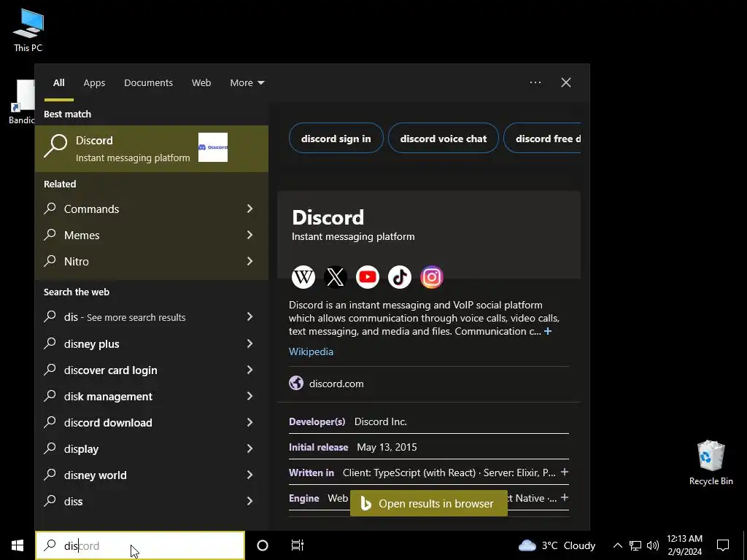Open Discord's Instagram icon
747x560 pixels.
pos(432,277)
